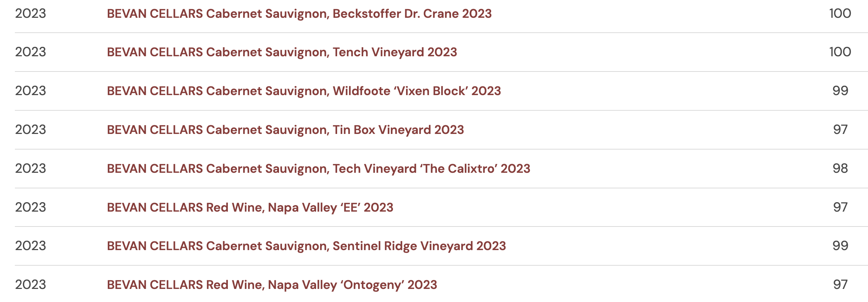This screenshot has width=868, height=302.
Task: Open the Sentinel Ridge Vineyard 2023 link
Action: click(306, 246)
